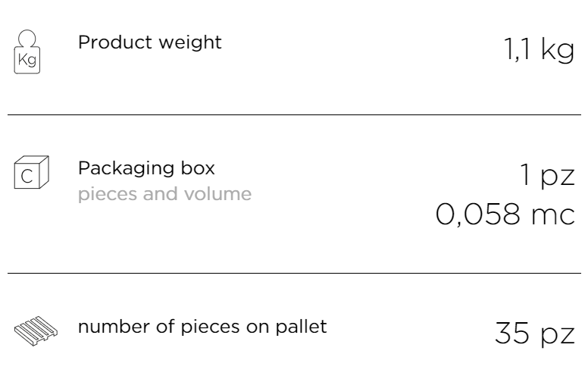Click the Kg weight icon

[x=27, y=52]
